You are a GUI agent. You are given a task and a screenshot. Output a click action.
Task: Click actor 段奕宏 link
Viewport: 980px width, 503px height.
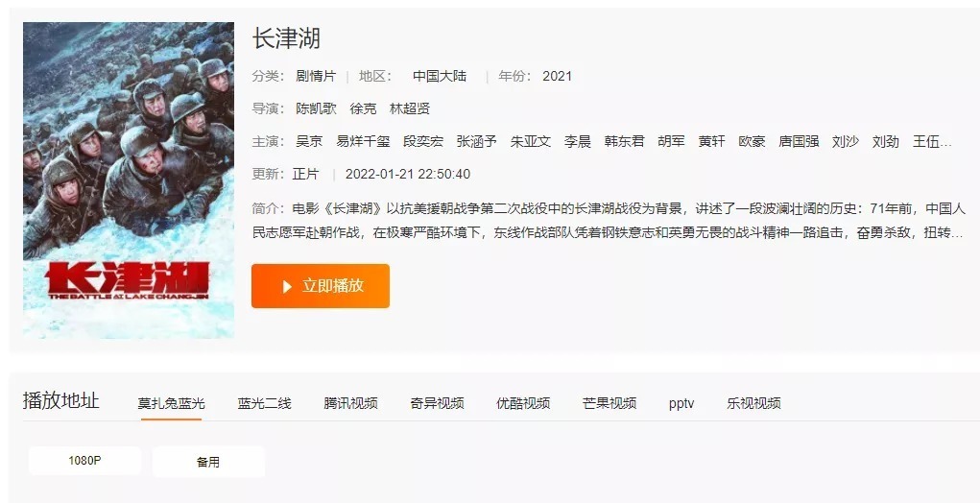pos(423,141)
